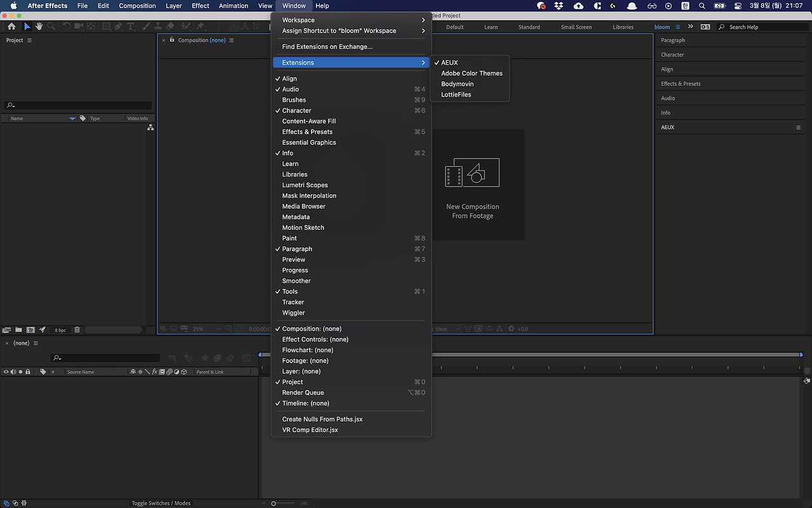Select the Clone Stamp tool
The height and width of the screenshot is (508, 812).
pos(158,27)
